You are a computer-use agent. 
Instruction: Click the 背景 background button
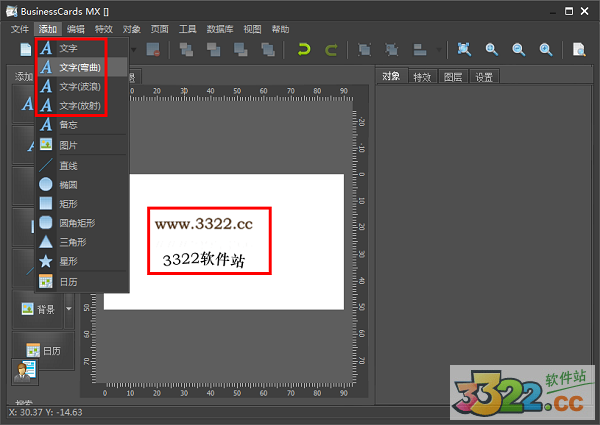[38, 309]
